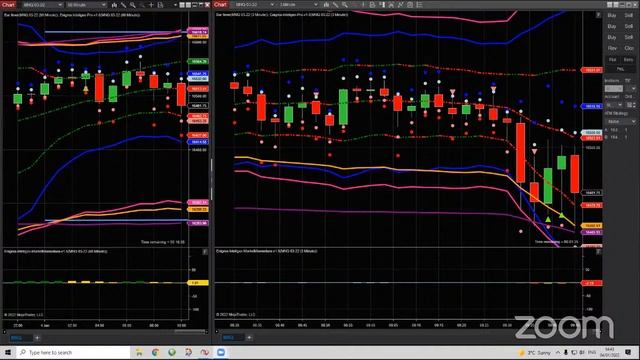
Task: Select drawing pencil in right chart toolbar
Action: [336, 5]
